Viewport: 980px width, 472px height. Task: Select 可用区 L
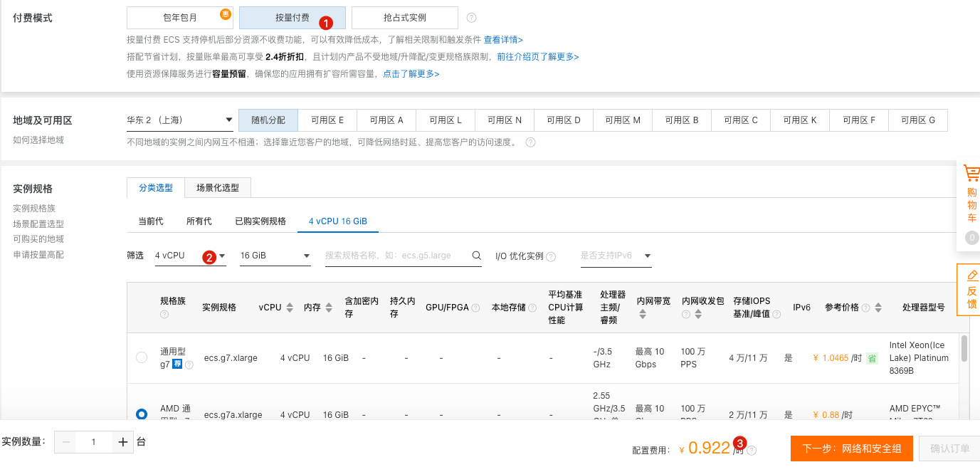pyautogui.click(x=446, y=120)
